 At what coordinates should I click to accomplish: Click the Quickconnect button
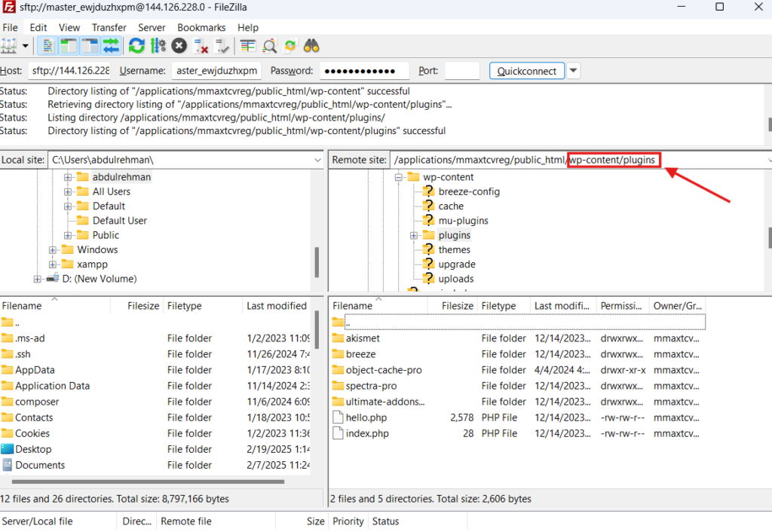[x=527, y=71]
